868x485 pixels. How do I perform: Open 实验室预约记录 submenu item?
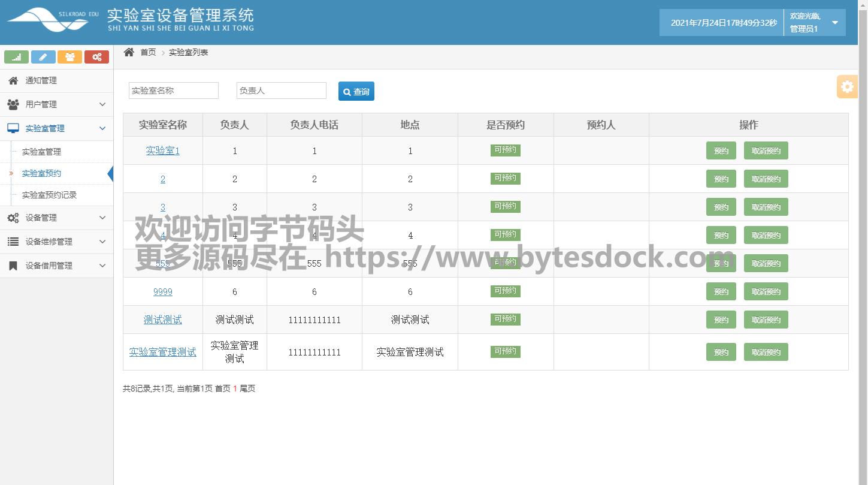tap(49, 195)
